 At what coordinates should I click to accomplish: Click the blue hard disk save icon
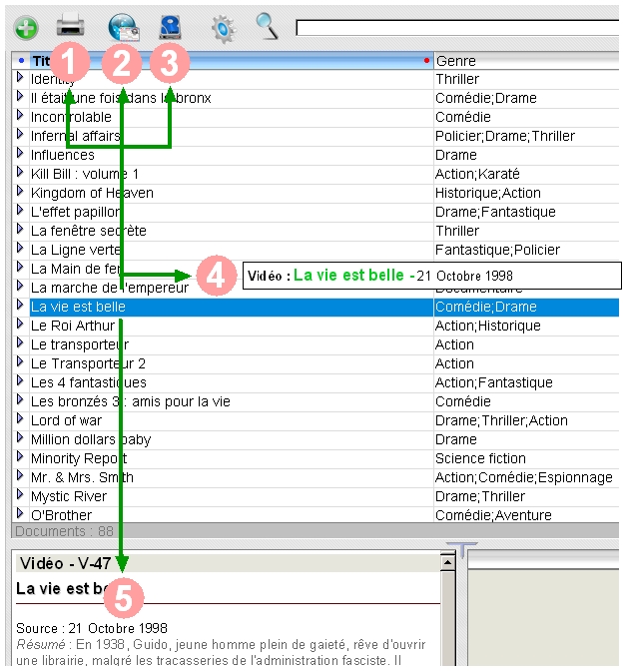171,27
